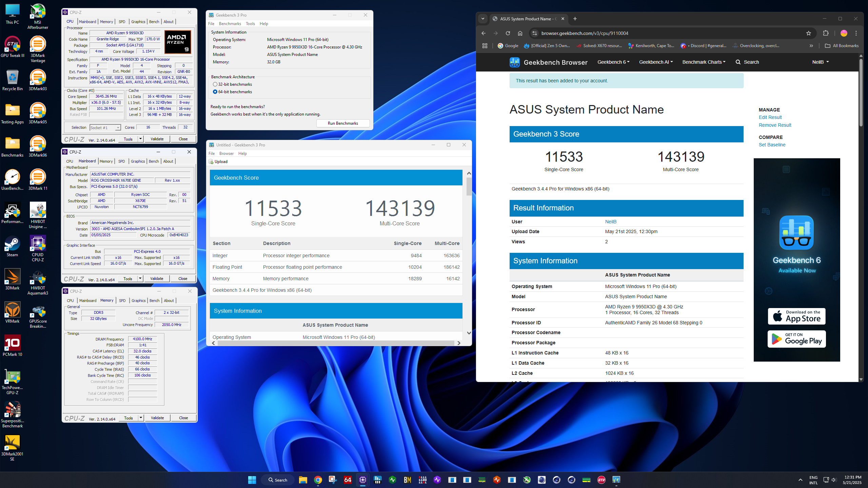
Task: Select 64-bit benchmarks radio button
Action: pos(215,92)
